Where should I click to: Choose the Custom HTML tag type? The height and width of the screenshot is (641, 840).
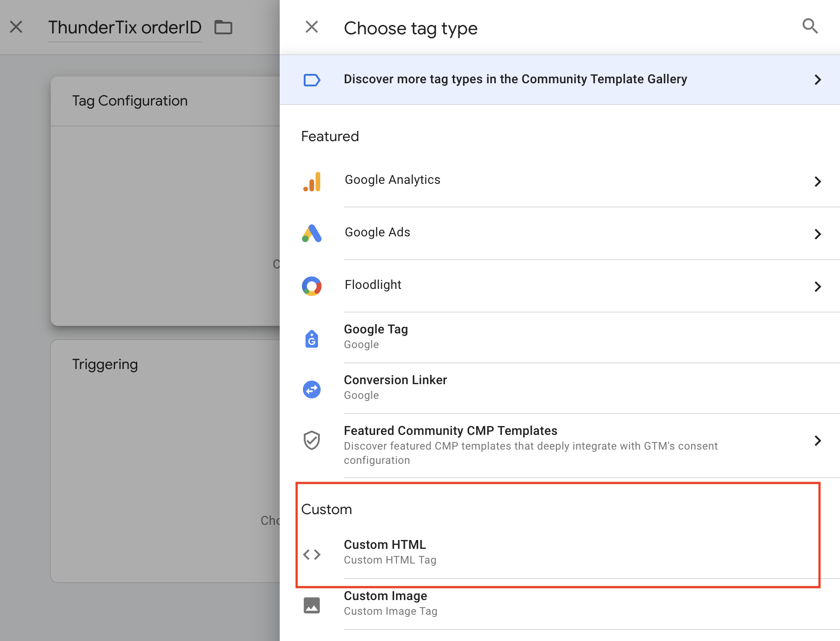coord(560,553)
